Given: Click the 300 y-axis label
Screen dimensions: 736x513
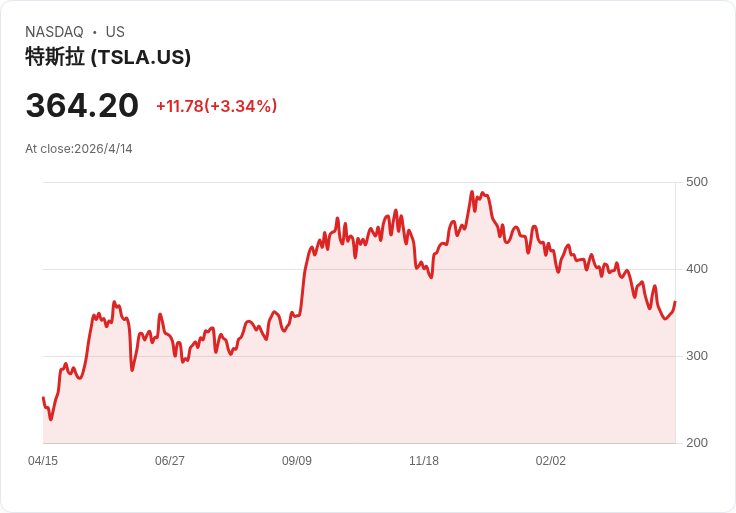Looking at the screenshot, I should click(x=697, y=356).
